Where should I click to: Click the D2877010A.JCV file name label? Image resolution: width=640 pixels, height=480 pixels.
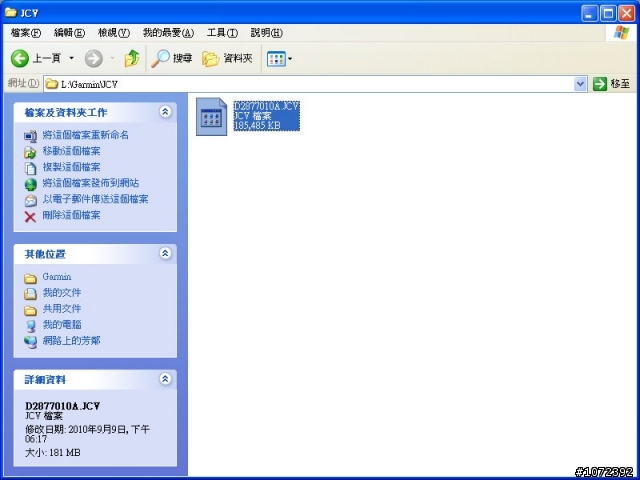(x=266, y=106)
